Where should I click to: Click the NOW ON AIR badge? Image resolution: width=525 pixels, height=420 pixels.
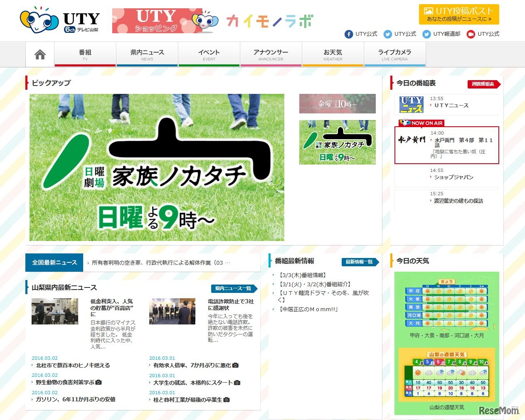tap(421, 123)
